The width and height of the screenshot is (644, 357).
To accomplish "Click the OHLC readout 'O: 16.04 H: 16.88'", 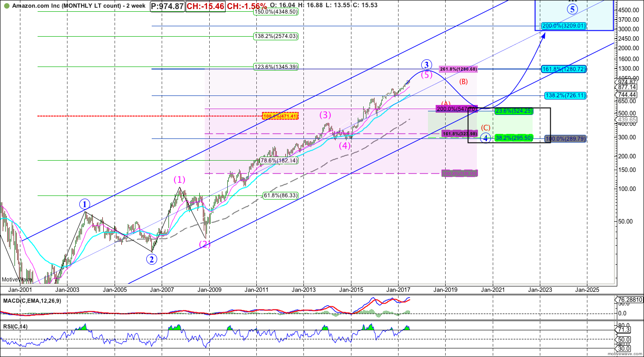I will pos(296,5).
